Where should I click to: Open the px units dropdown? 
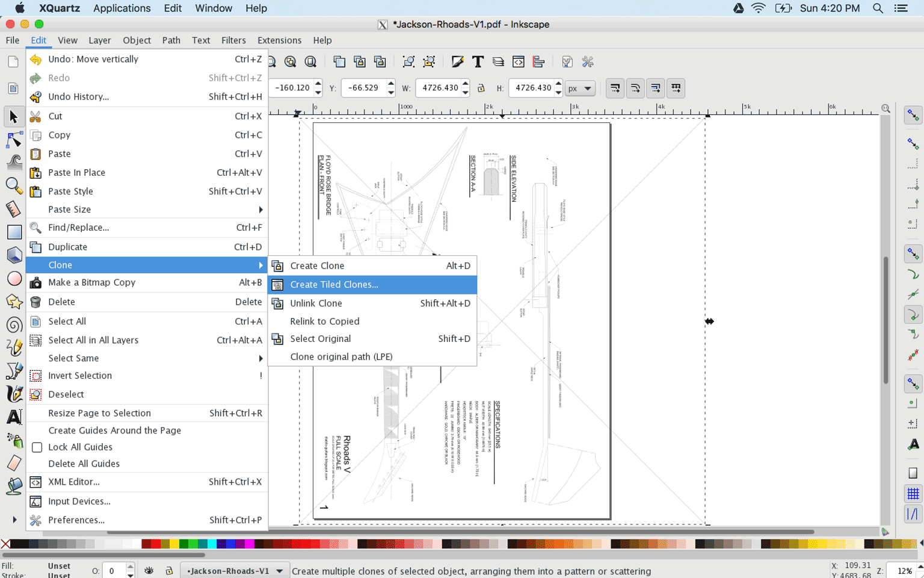pos(581,88)
